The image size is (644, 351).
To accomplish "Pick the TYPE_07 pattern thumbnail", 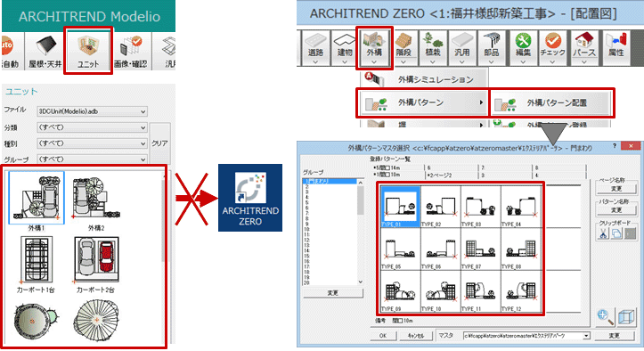I will click(x=480, y=249).
